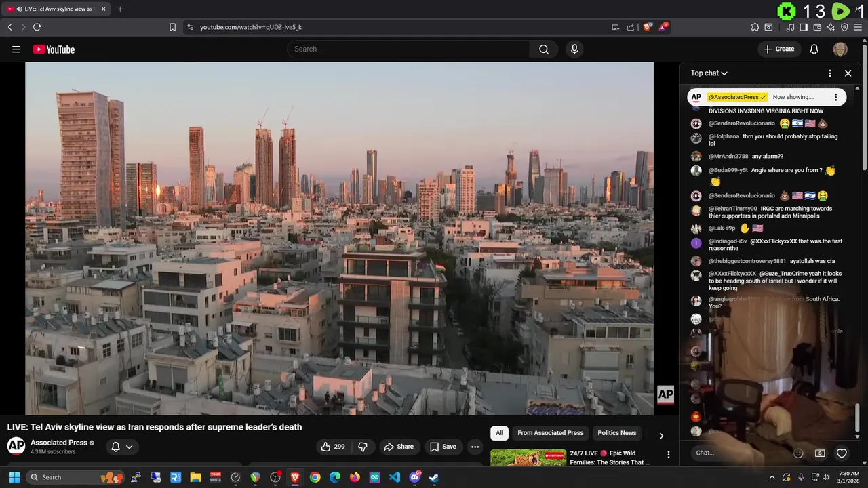Screen dimensions: 868x488
Task: Open YouTube notifications bell
Action: [814, 49]
